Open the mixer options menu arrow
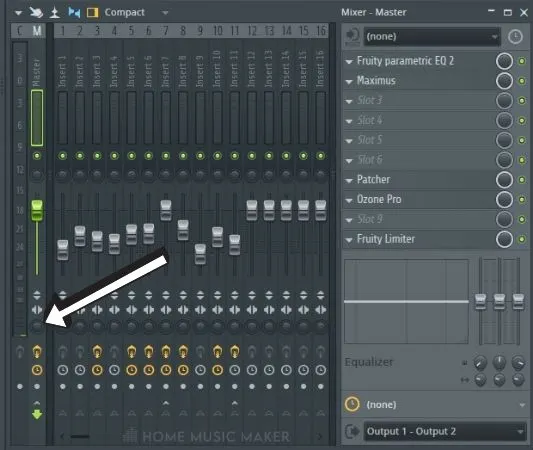 [18, 13]
